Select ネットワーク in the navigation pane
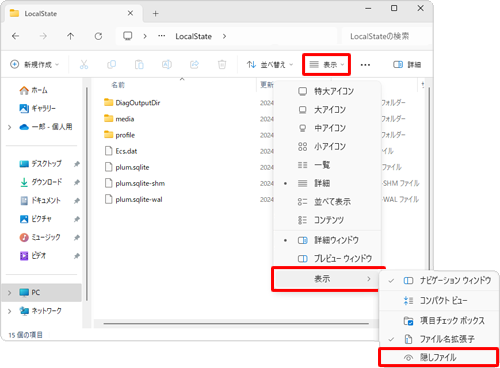 coord(40,311)
